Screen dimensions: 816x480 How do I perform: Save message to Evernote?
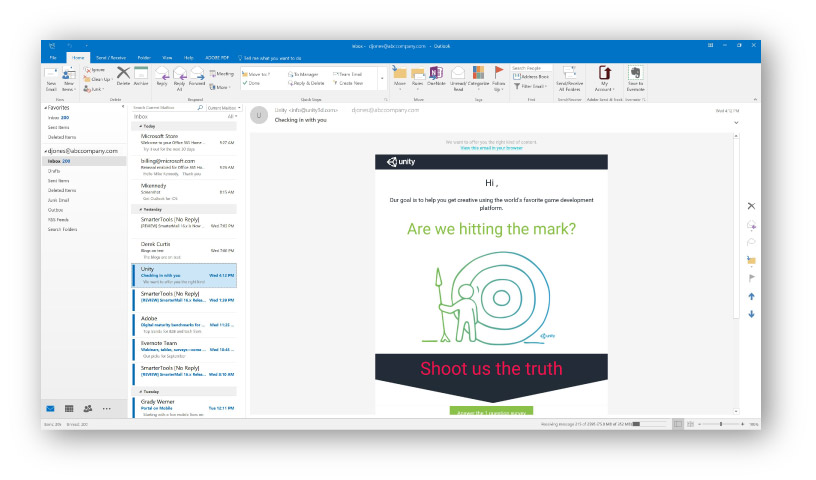635,79
